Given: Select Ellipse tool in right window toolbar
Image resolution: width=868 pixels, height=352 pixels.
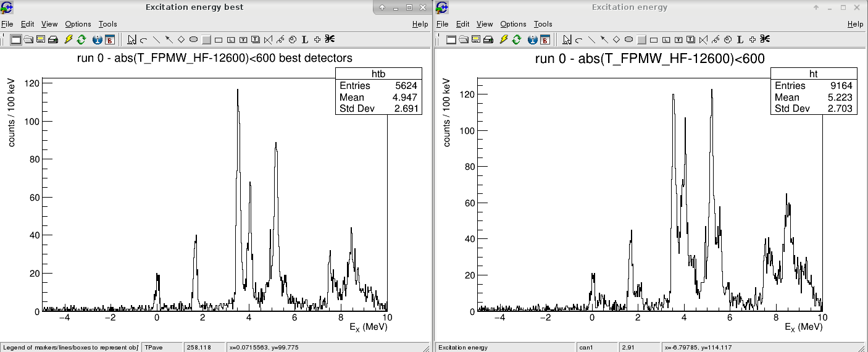Looking at the screenshot, I should point(628,40).
